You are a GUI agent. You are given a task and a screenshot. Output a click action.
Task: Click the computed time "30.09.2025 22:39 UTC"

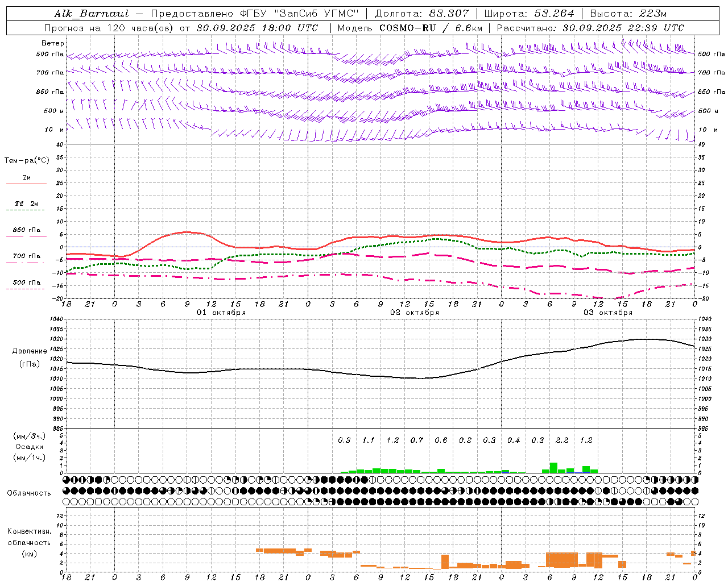623,28
